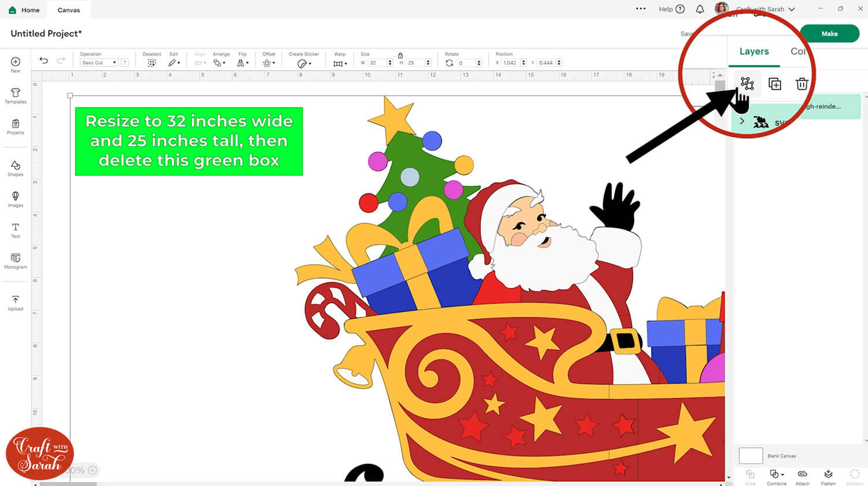The image size is (868, 486).
Task: Delete the selected layer with the trash icon
Action: click(802, 84)
